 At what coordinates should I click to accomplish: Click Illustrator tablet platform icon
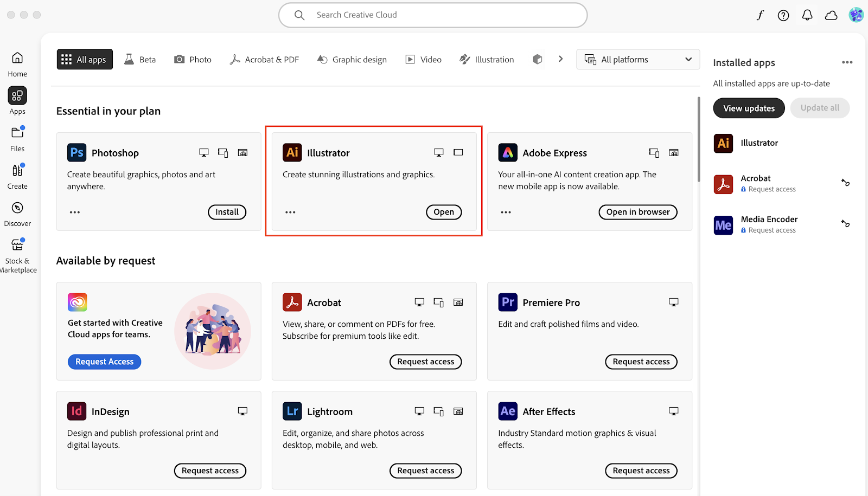458,152
